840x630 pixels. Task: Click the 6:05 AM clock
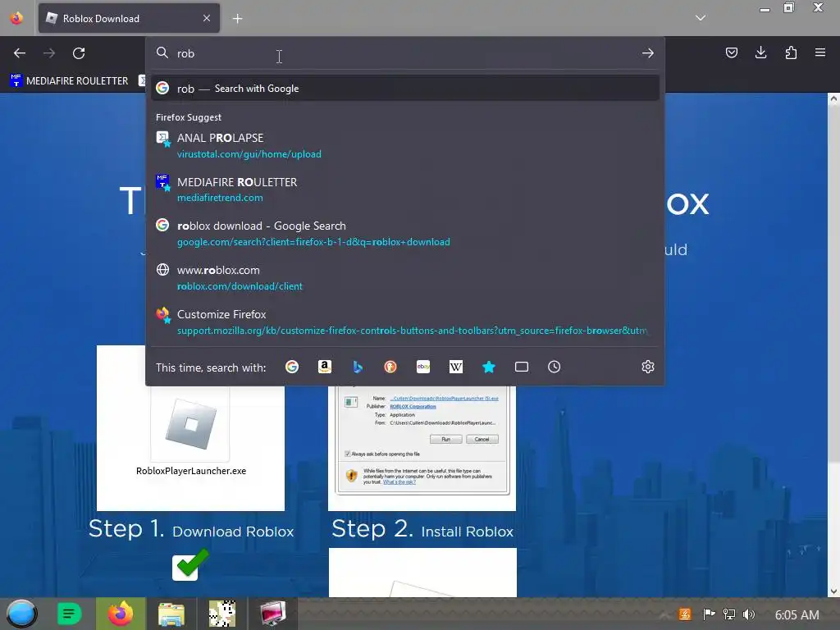point(797,615)
